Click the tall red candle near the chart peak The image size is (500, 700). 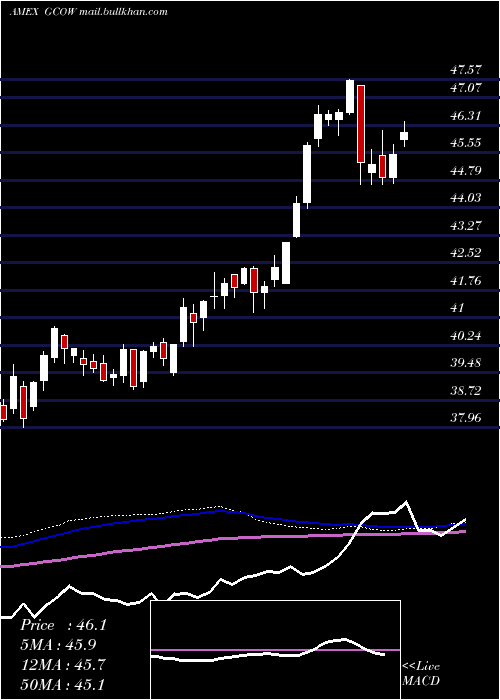(361, 124)
